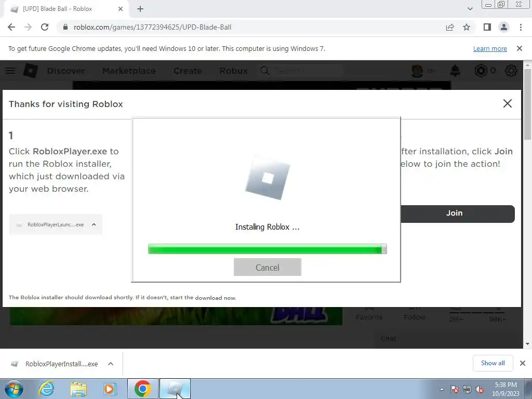Click the muted volume tray icon

click(480, 390)
